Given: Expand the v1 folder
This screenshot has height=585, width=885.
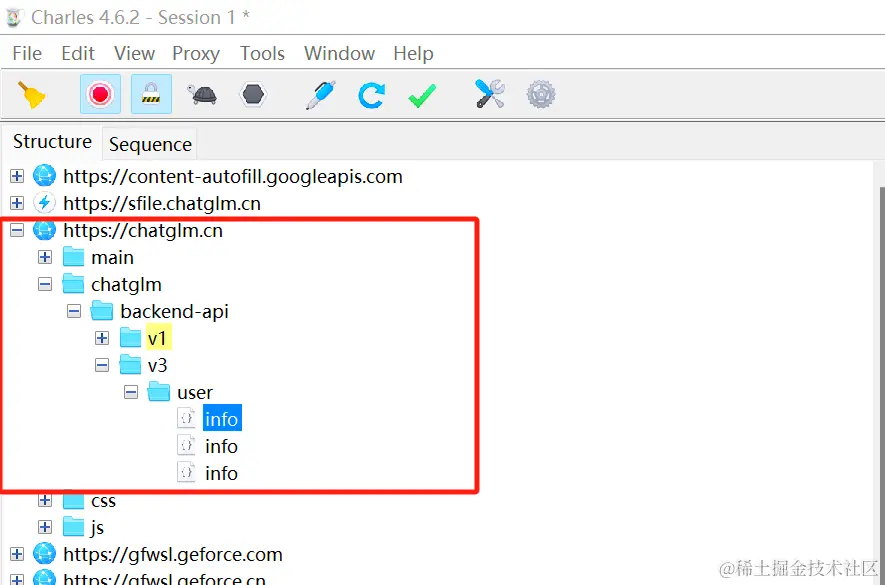Looking at the screenshot, I should pyautogui.click(x=102, y=338).
